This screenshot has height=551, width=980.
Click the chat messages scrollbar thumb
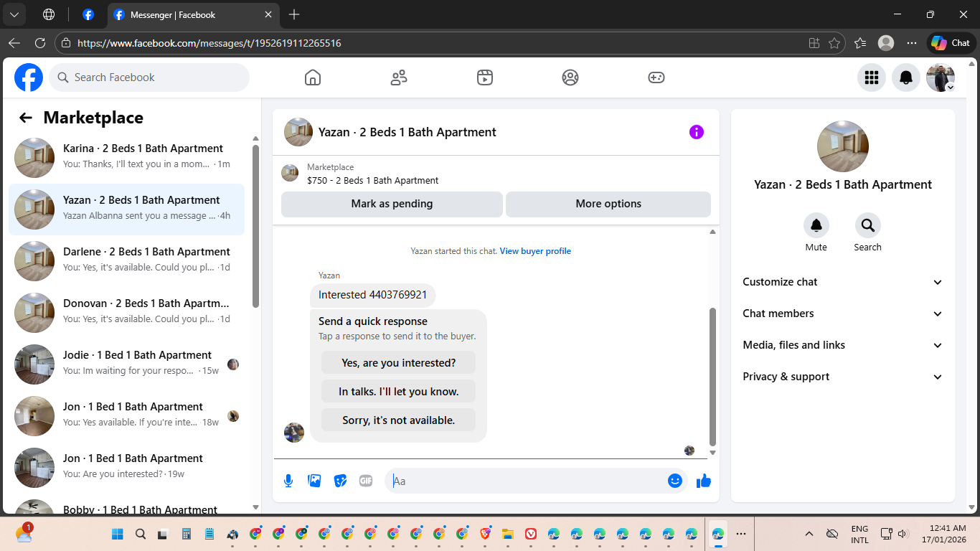[x=712, y=377]
